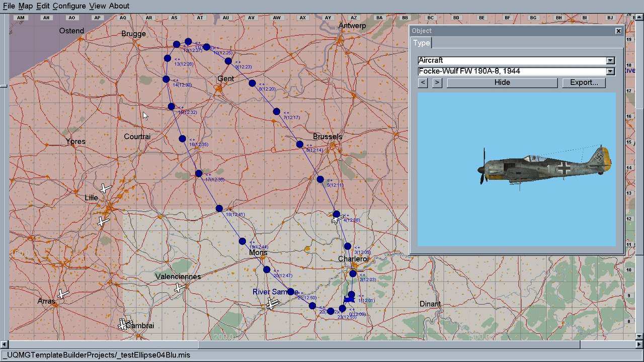Select waypoint 1 (12:01) marker

[x=351, y=295]
